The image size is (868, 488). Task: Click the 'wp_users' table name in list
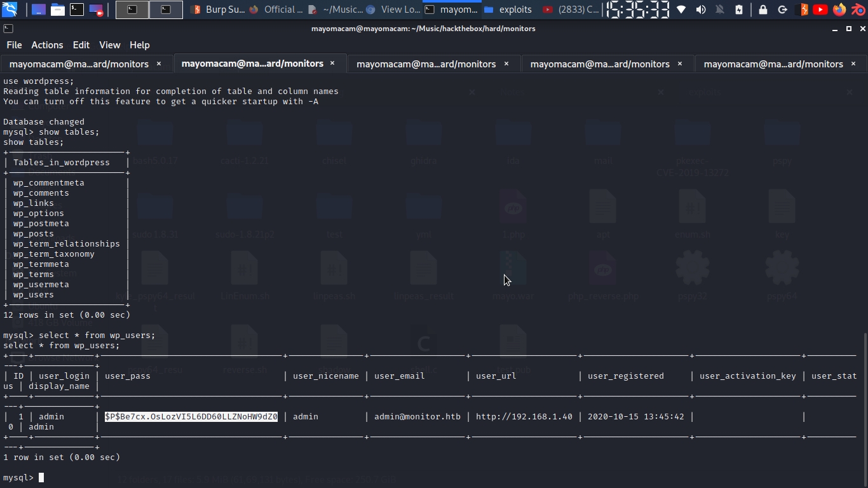tap(34, 295)
